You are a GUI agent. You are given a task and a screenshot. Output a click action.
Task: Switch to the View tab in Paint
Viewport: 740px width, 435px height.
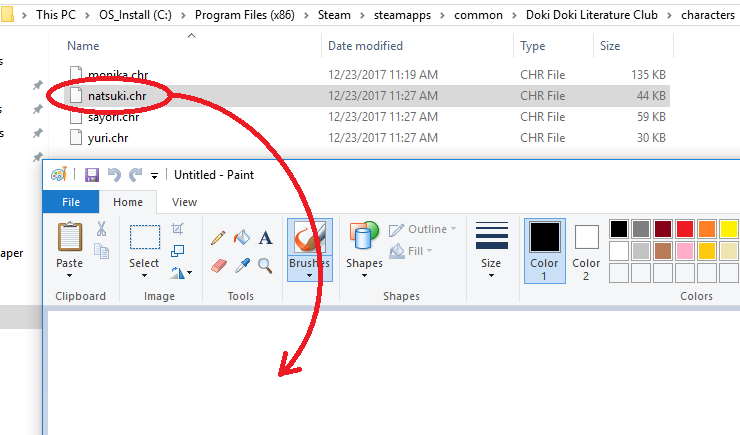click(184, 202)
